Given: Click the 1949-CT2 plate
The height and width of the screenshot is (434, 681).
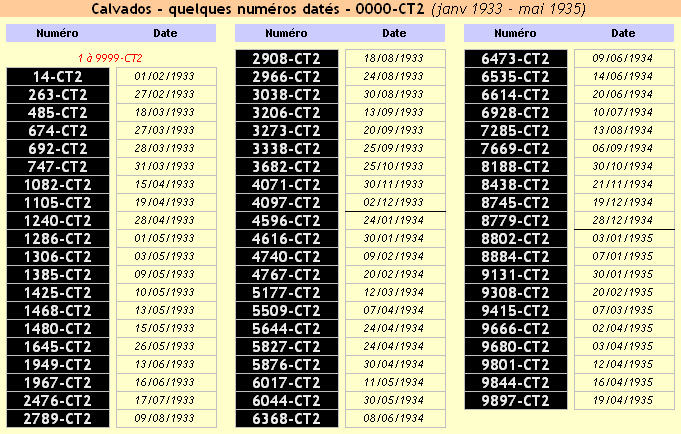Looking at the screenshot, I should 58,365.
